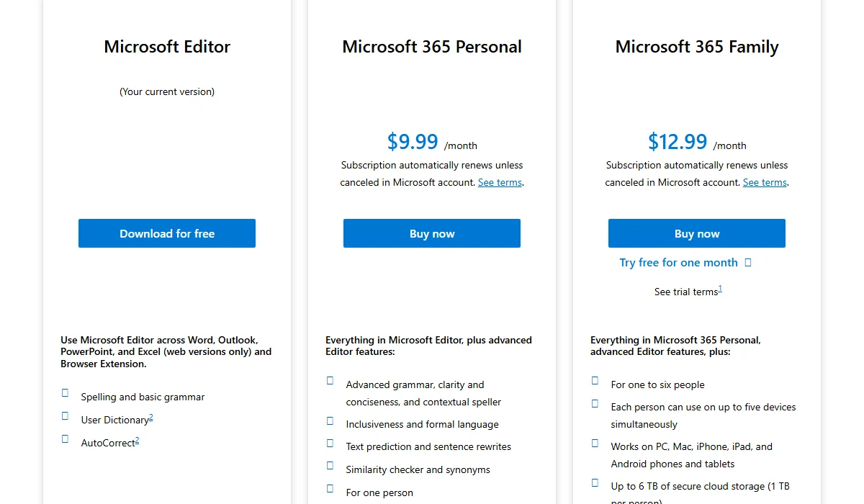Click the checkmark icon beside User Dictionary
Viewport: 864px width, 504px height.
click(65, 415)
